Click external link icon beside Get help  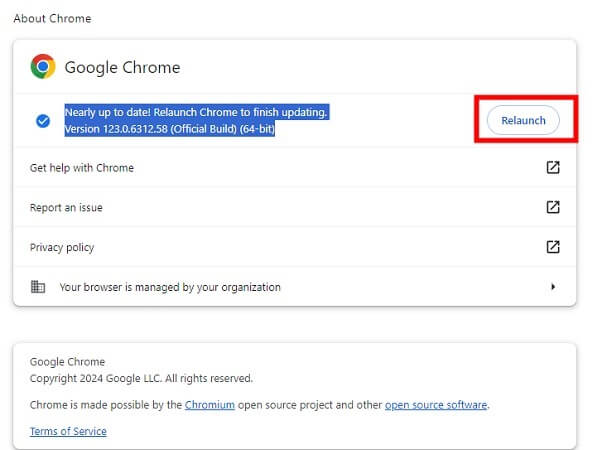[x=552, y=168]
